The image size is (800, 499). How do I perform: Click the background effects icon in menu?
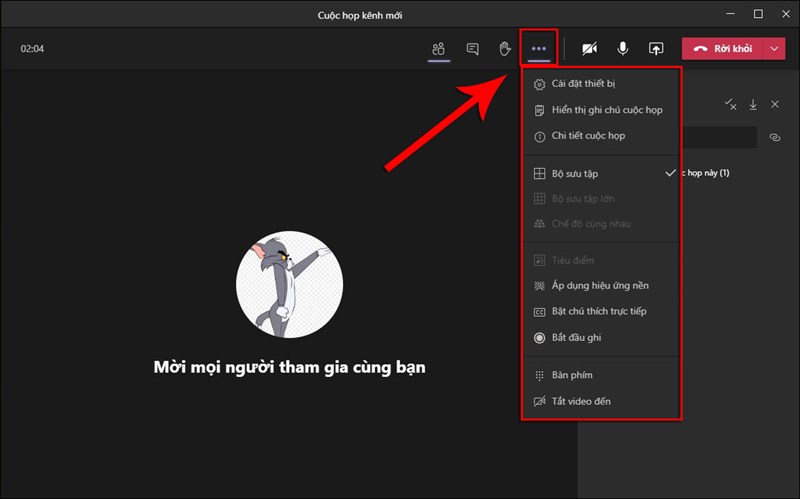click(x=539, y=286)
